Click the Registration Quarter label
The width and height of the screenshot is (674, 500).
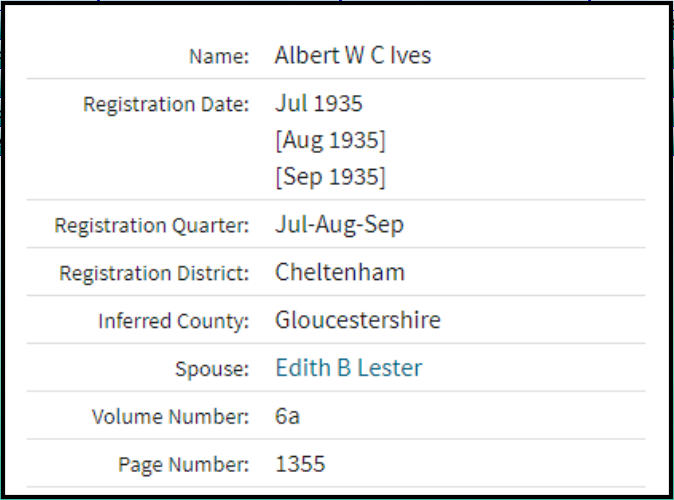tap(152, 225)
